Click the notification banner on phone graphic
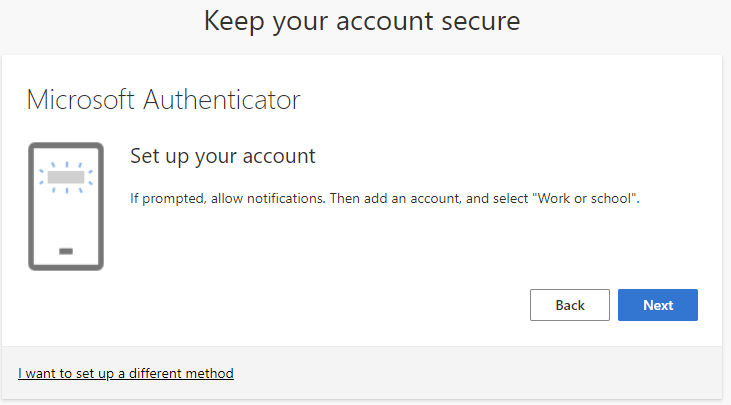The width and height of the screenshot is (731, 405). (x=66, y=177)
